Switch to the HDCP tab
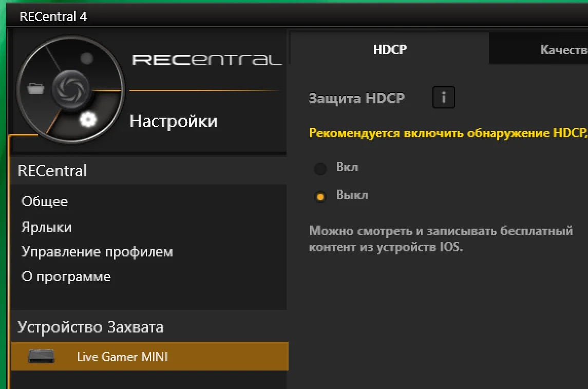The image size is (588, 389). pos(390,49)
